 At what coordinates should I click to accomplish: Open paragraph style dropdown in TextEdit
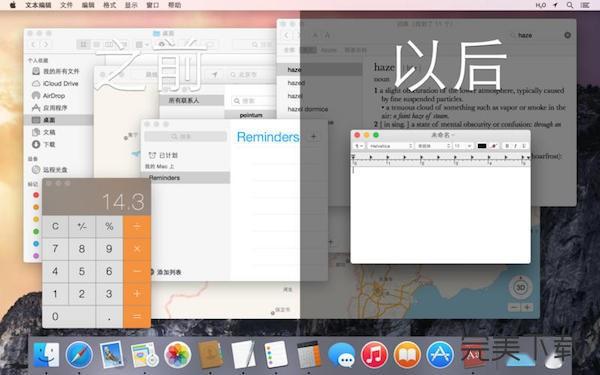click(x=359, y=146)
